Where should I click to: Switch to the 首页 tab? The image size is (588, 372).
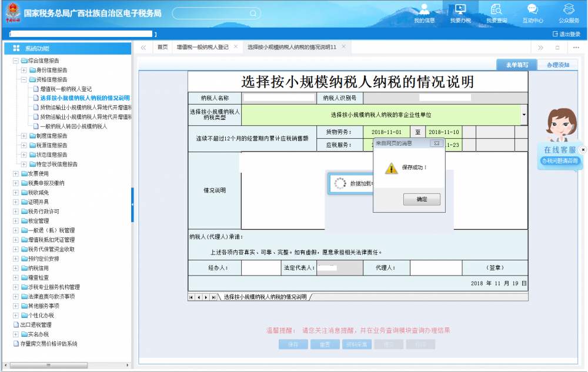162,47
